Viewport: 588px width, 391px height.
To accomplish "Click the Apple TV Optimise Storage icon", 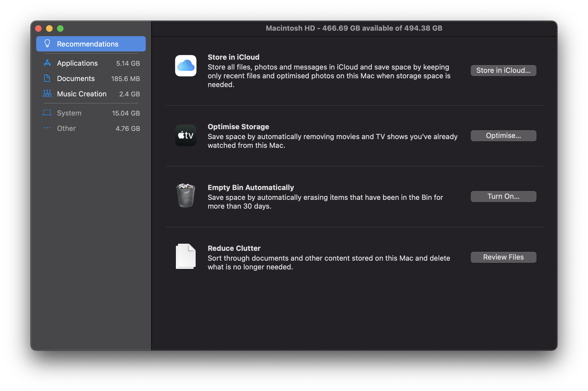I will (185, 135).
